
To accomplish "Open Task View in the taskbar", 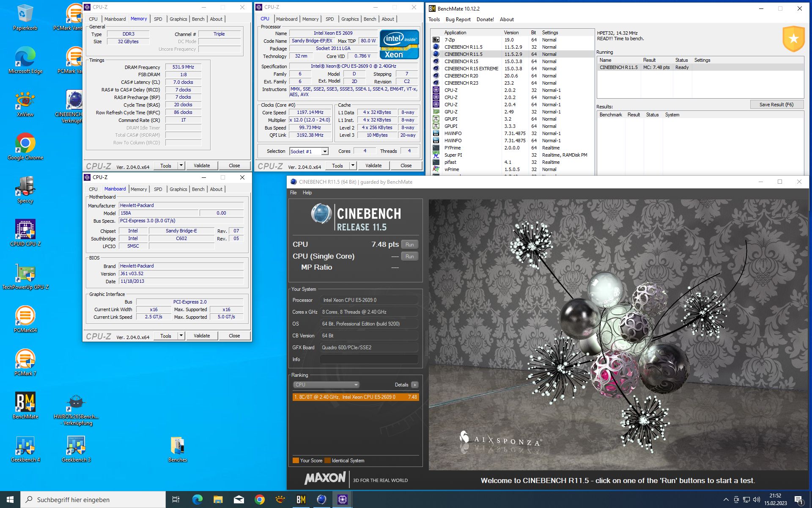I will click(176, 500).
